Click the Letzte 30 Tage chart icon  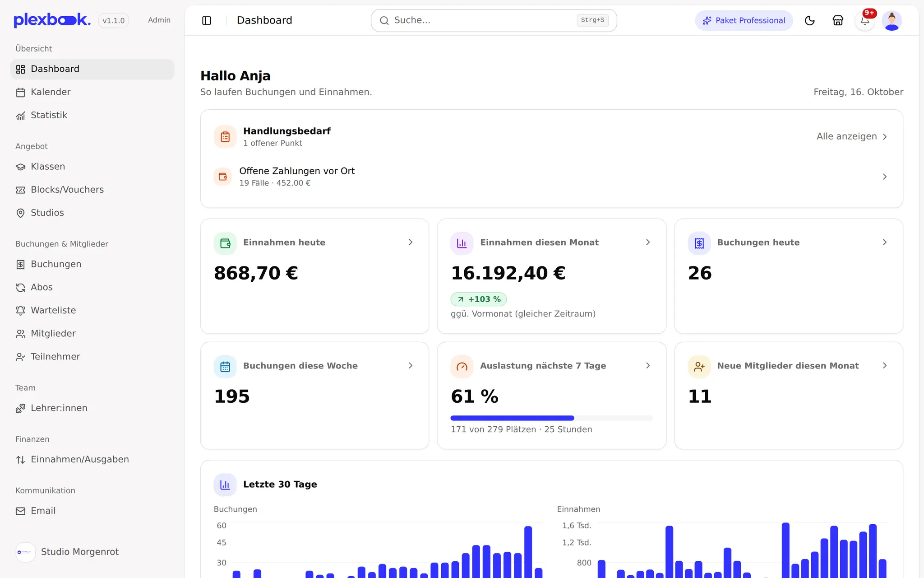point(225,485)
